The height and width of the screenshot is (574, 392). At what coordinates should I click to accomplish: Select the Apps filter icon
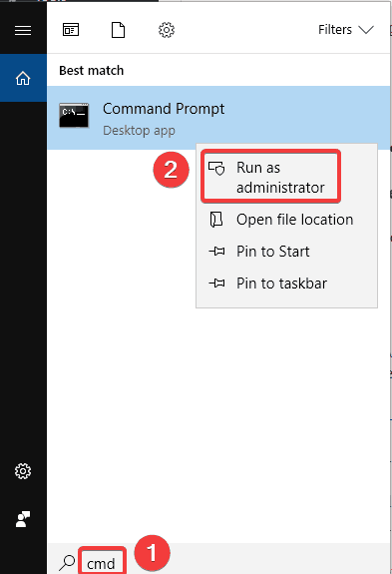[71, 30]
